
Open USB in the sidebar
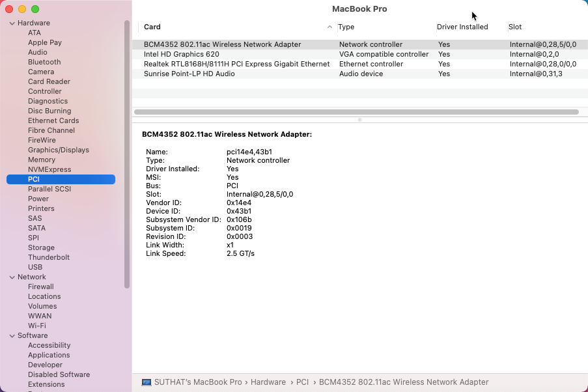pos(35,267)
